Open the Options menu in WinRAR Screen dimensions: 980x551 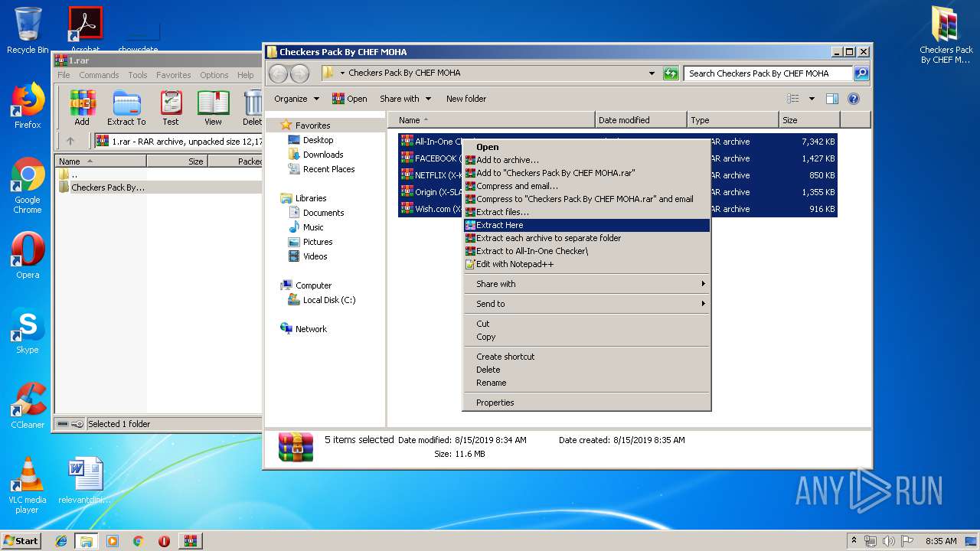click(214, 75)
